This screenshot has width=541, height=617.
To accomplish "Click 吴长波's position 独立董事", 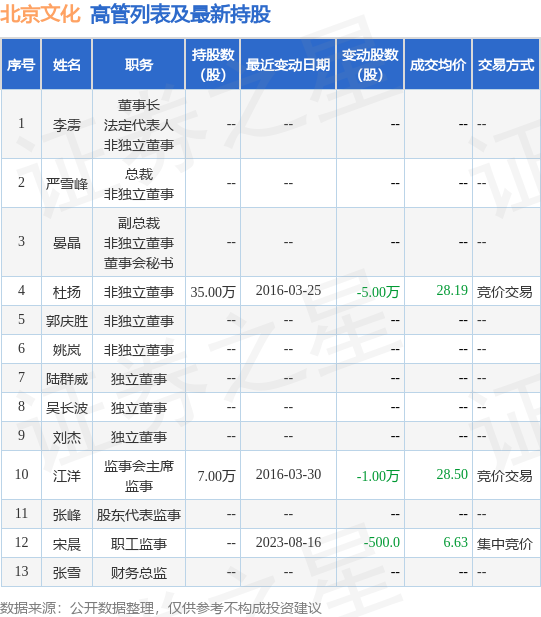I will point(139,408).
